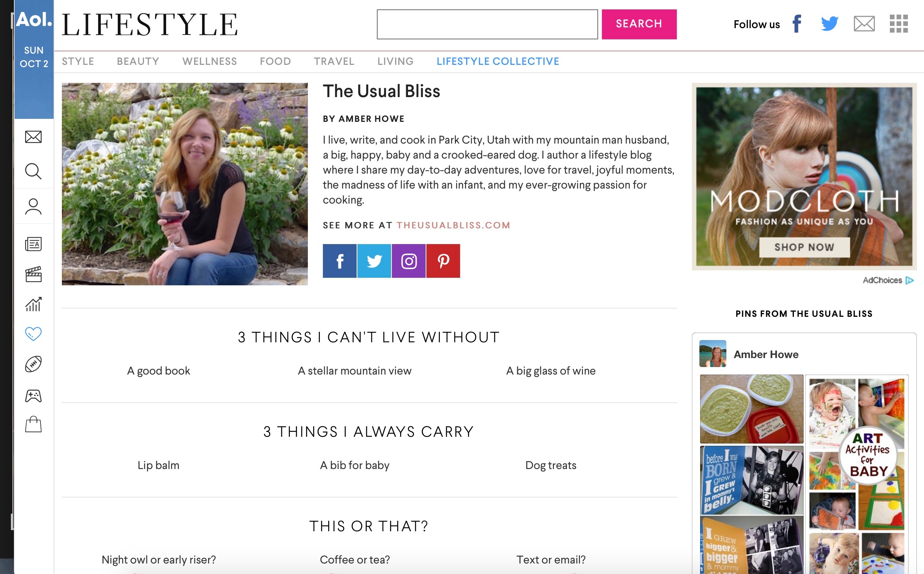Go to the Wellness nav section
Screen dimensions: 924x574
click(210, 61)
